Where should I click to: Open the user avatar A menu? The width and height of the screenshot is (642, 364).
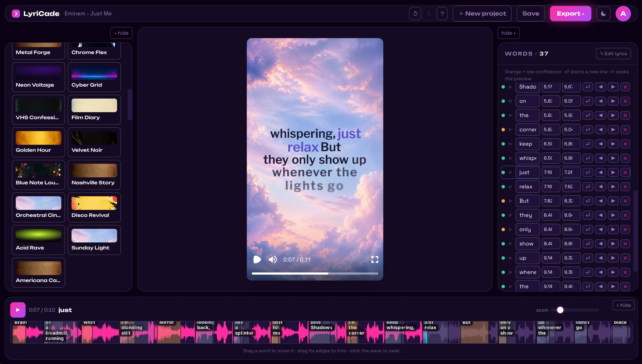point(623,13)
